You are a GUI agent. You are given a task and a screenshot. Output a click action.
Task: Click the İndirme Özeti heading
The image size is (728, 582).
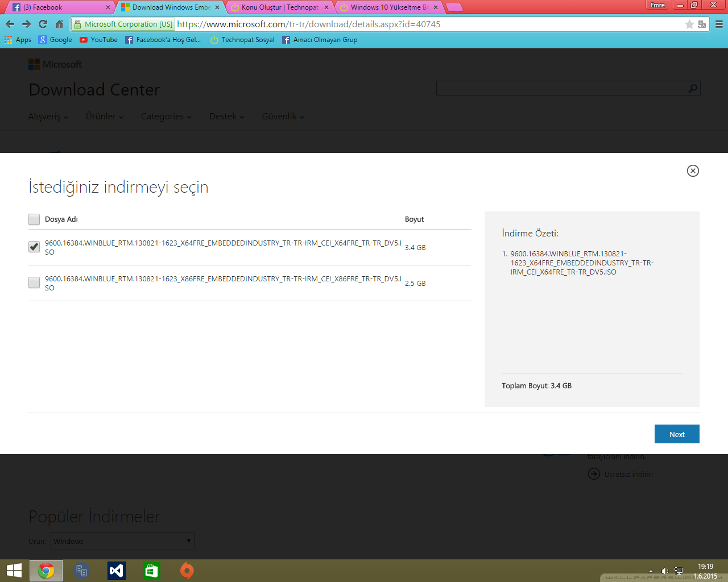click(x=530, y=233)
